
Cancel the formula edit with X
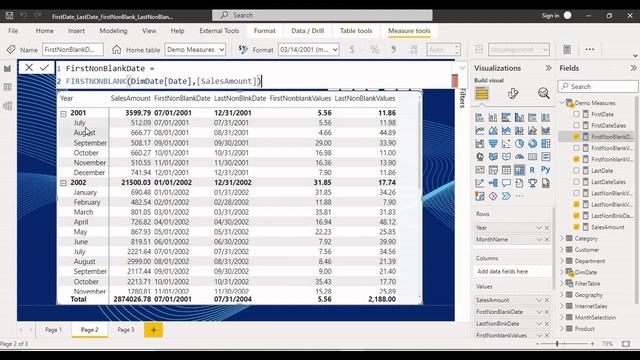[29, 67]
